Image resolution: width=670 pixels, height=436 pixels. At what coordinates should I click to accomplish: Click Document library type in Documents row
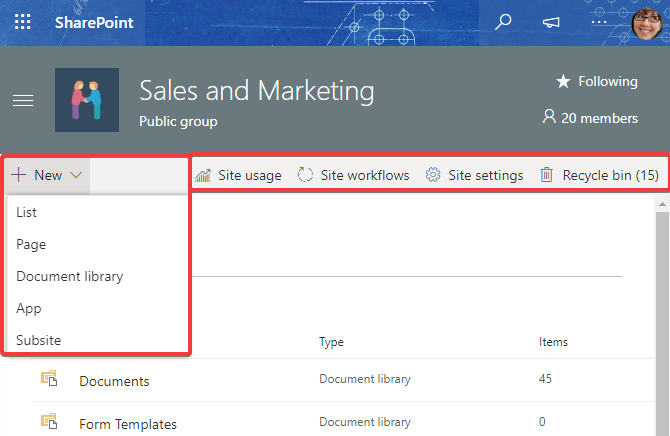tap(365, 379)
